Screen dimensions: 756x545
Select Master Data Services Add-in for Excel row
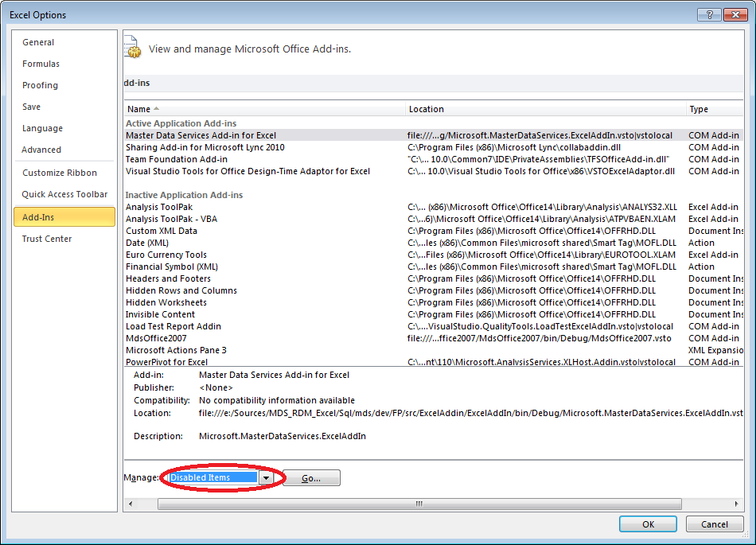[433, 135]
